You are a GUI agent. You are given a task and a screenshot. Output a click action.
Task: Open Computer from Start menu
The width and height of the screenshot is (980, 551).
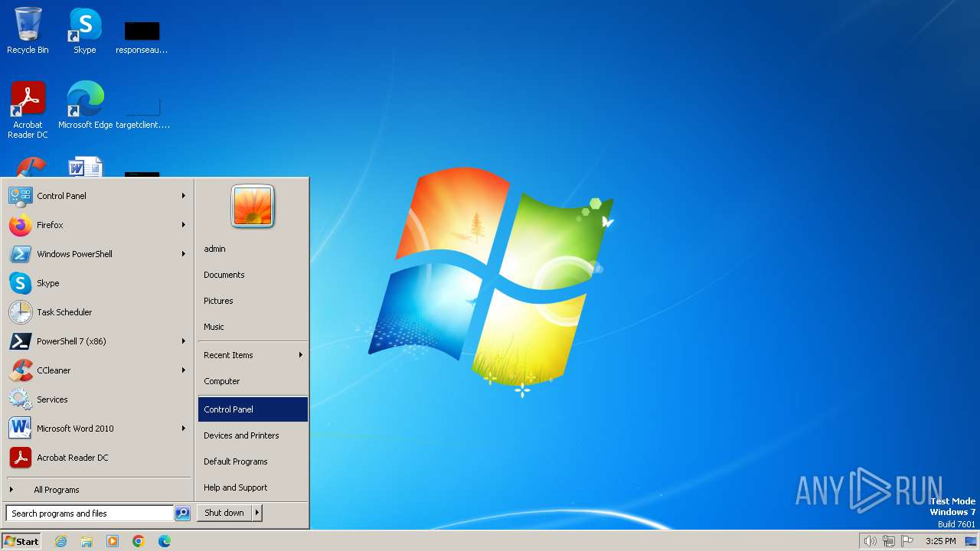[x=253, y=381]
